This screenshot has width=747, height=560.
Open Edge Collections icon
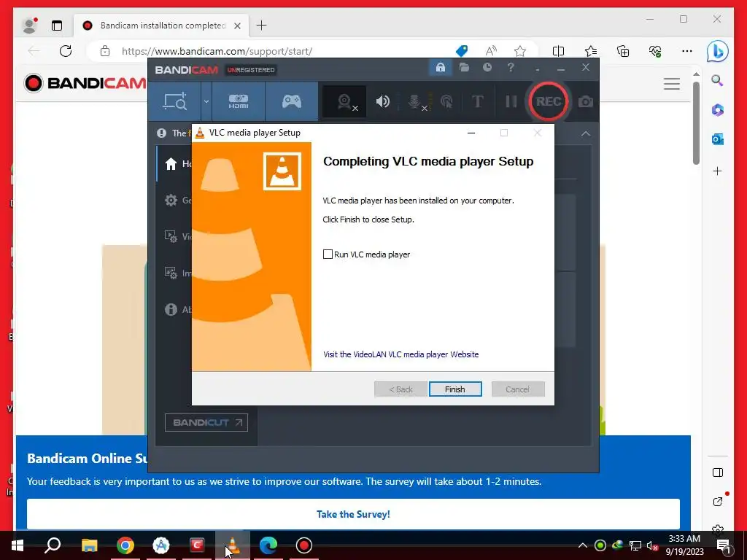623,51
